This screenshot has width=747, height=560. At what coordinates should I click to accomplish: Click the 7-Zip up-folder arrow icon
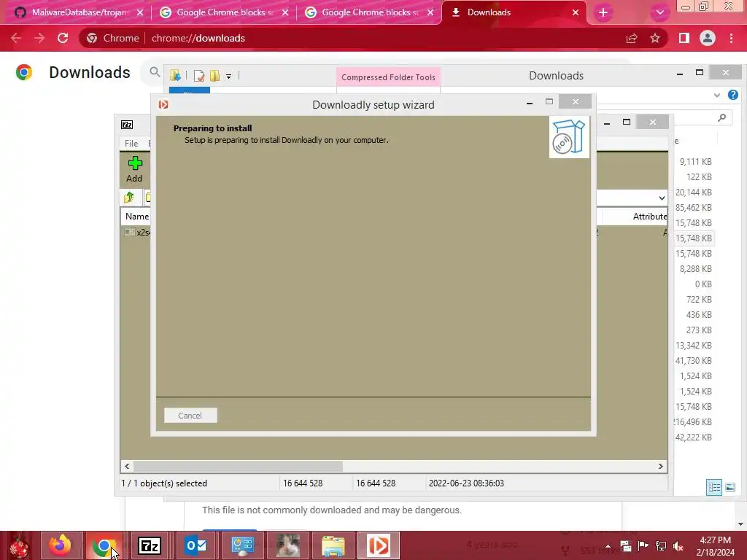(x=129, y=197)
